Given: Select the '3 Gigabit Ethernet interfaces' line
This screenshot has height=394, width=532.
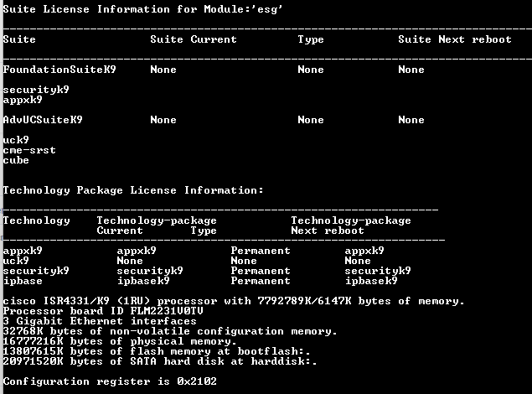Looking at the screenshot, I should coord(100,321).
